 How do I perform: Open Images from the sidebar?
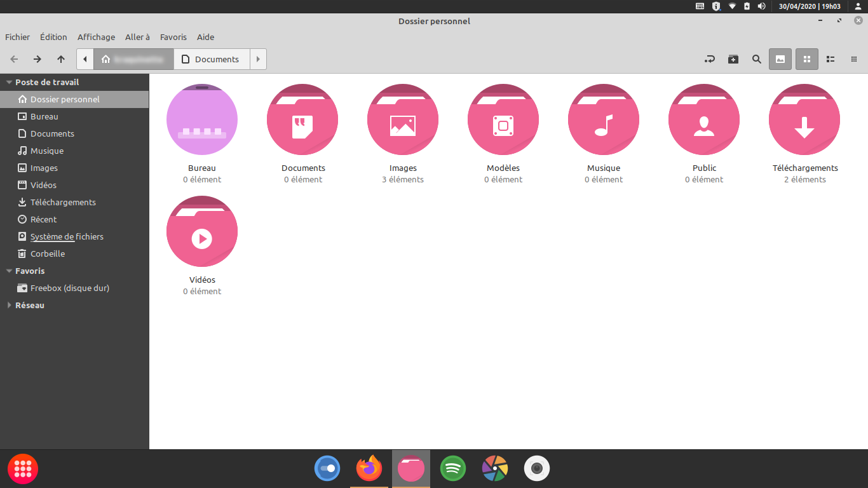point(74,168)
